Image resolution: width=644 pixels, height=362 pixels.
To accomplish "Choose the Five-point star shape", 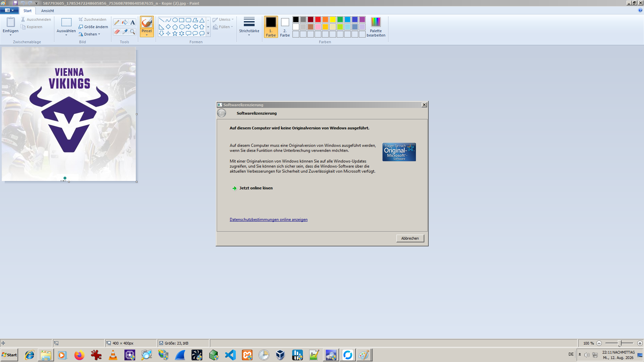I will [175, 34].
